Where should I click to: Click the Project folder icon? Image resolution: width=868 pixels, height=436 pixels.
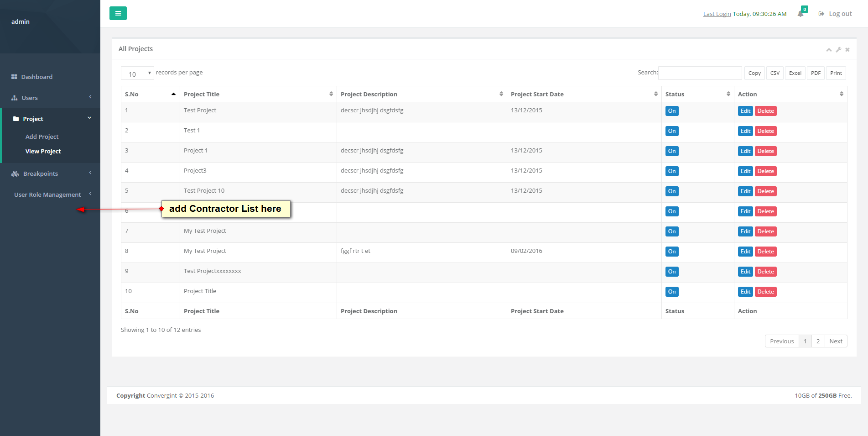coord(16,119)
